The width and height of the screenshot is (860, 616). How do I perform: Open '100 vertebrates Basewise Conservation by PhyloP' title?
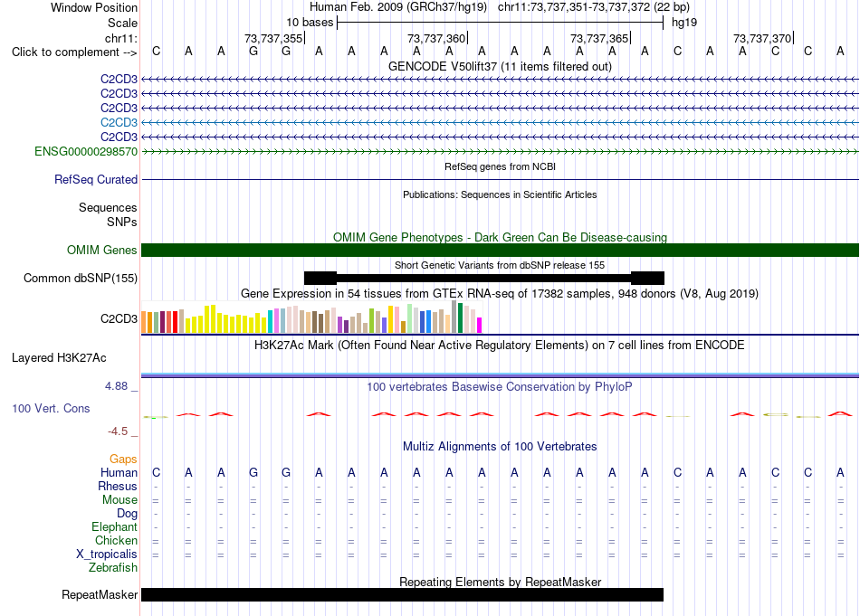[x=500, y=387]
